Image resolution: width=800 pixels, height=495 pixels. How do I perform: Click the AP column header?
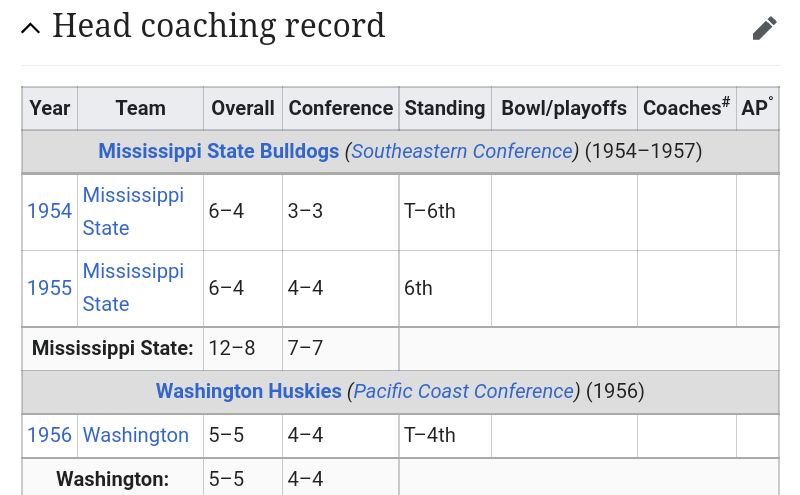[x=757, y=108]
